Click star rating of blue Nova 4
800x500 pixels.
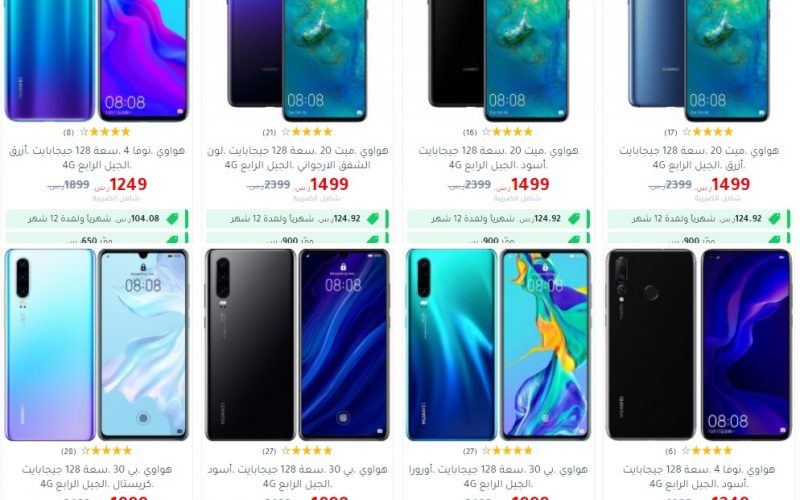click(105, 132)
